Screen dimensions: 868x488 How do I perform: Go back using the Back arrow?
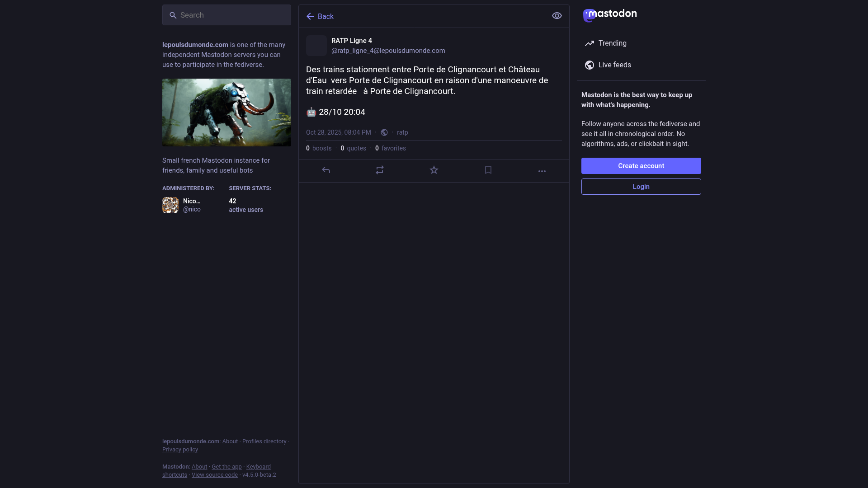pyautogui.click(x=320, y=16)
